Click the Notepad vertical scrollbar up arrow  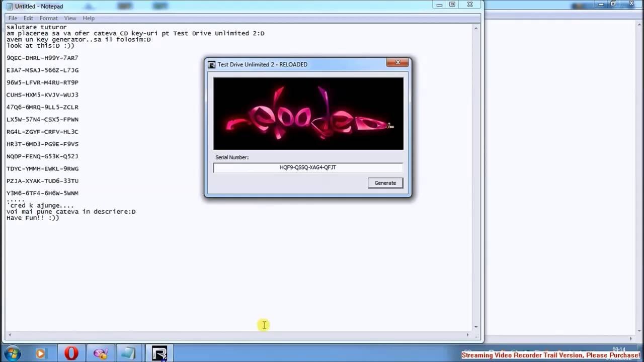coord(476,28)
